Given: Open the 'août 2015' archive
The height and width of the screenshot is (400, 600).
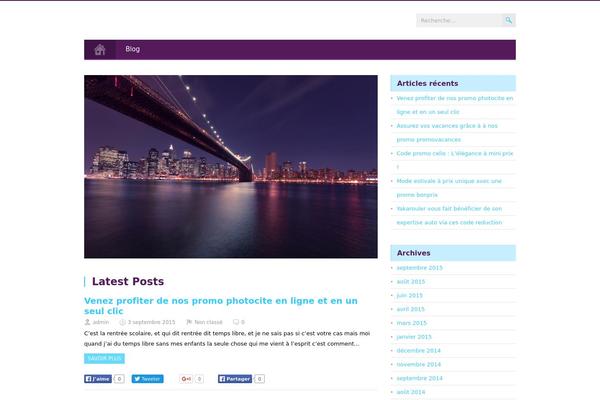Looking at the screenshot, I should 411,282.
